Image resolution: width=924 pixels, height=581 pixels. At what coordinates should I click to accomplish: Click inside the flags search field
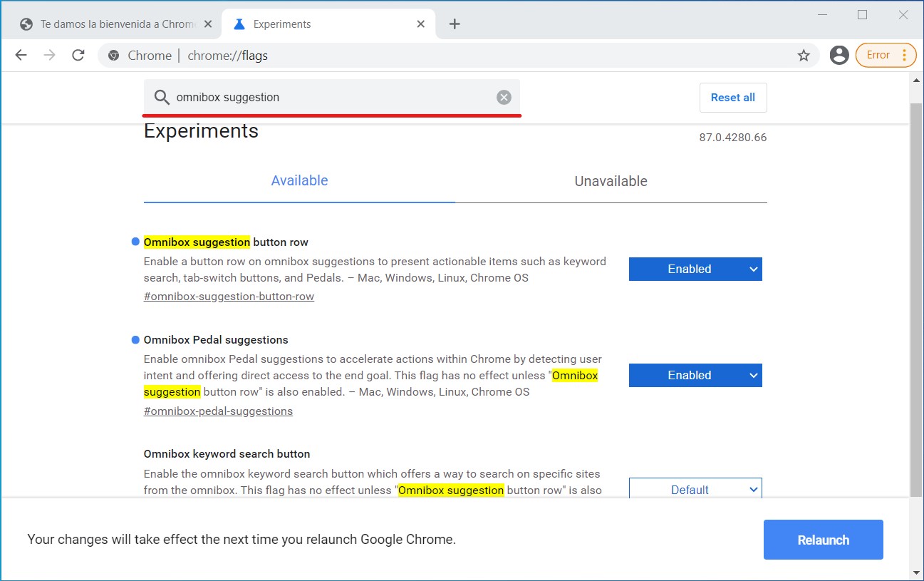click(328, 98)
